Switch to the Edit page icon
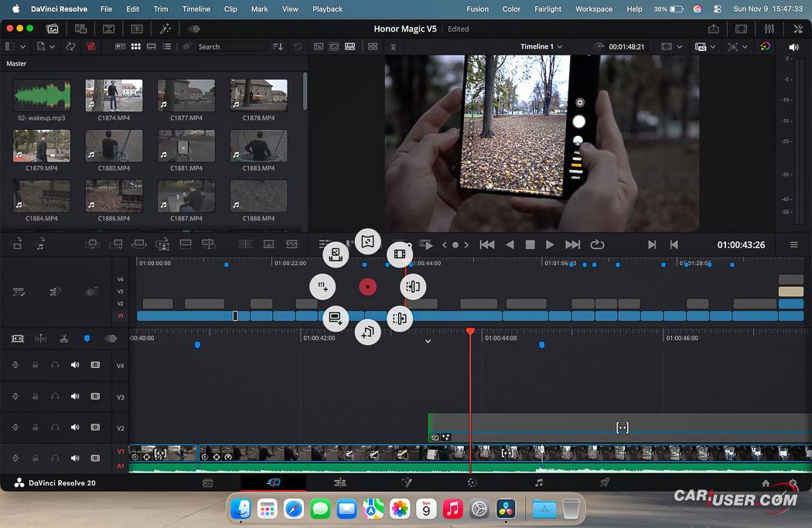812x528 pixels. click(x=339, y=482)
